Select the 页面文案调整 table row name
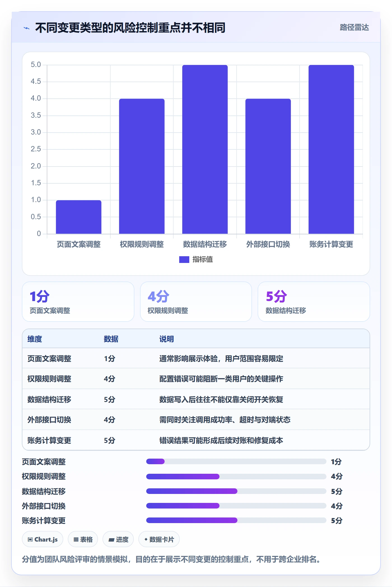 coord(49,359)
